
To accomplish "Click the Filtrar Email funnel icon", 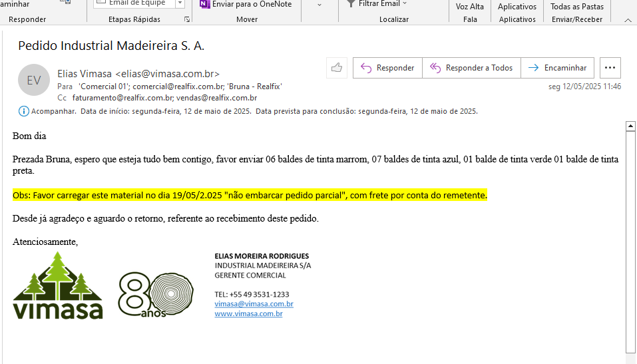I will click(351, 4).
